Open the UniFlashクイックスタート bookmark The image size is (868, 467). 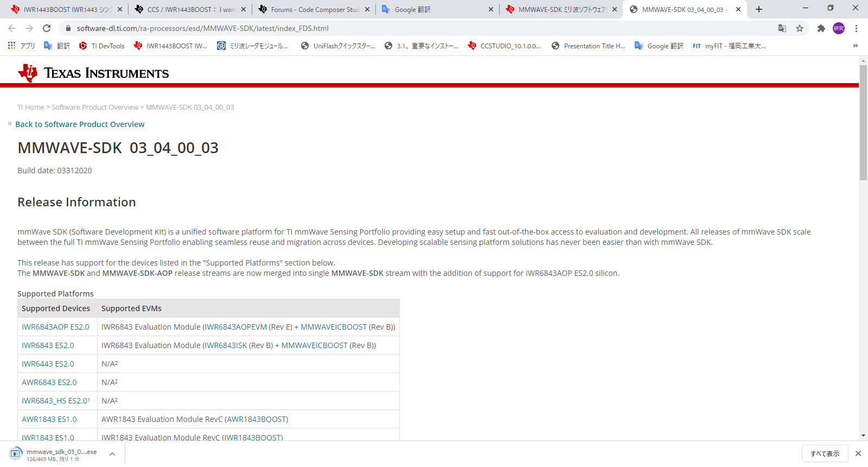pos(338,46)
